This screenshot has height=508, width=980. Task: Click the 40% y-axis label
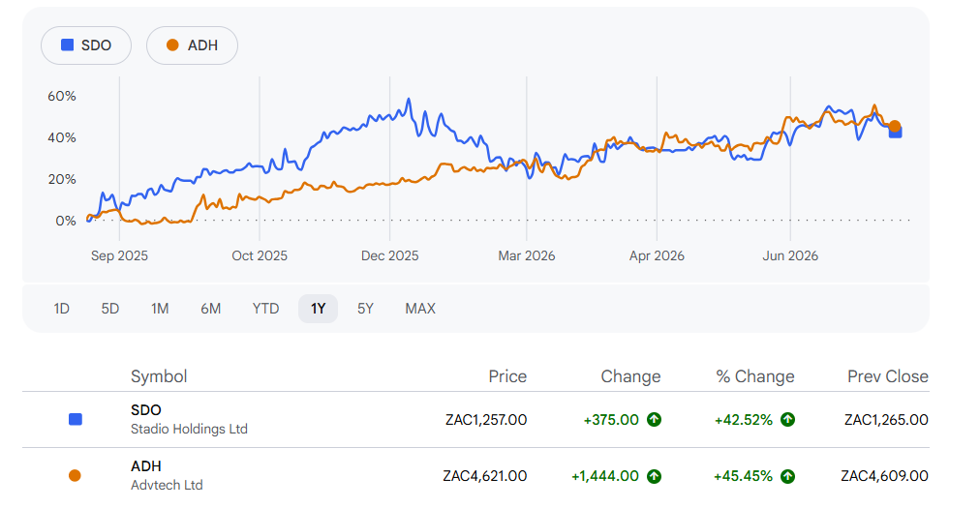(62, 137)
